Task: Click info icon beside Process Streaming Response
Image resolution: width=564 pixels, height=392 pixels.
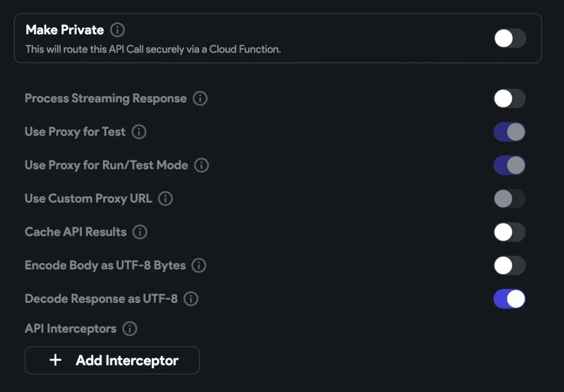Action: pos(200,99)
